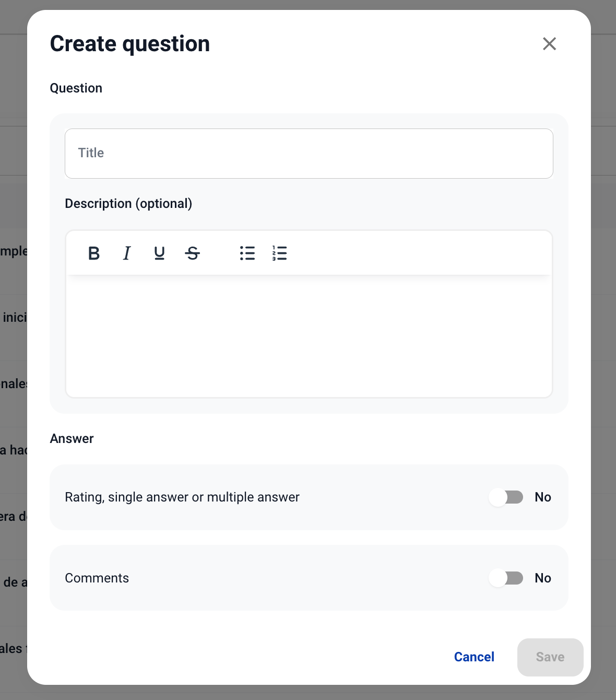
Task: Focus the description text area
Action: coord(309,335)
